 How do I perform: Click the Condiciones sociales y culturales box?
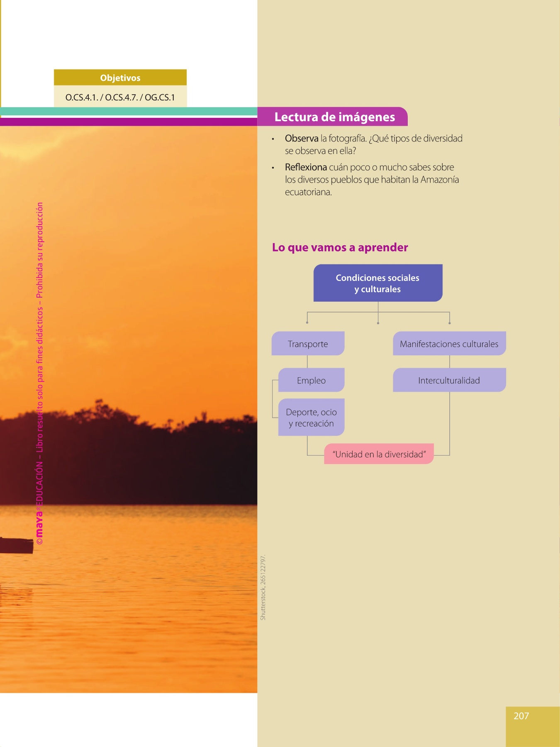click(377, 283)
